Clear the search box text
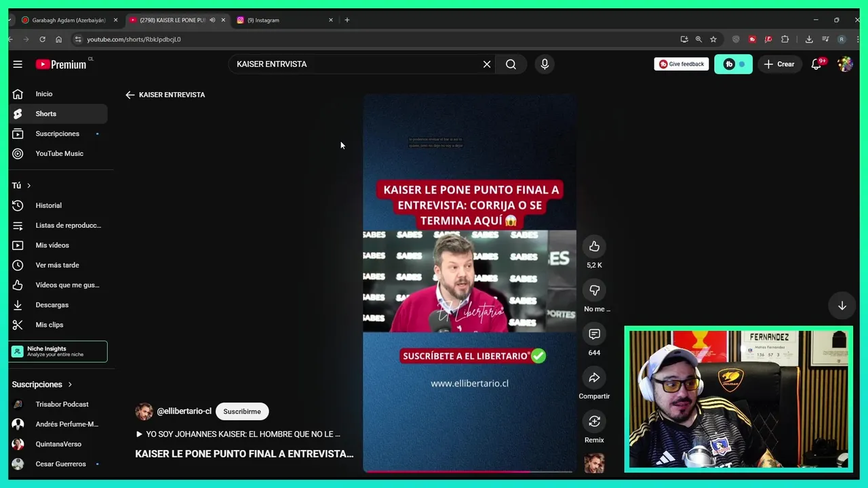Viewport: 868px width, 488px height. tap(486, 64)
